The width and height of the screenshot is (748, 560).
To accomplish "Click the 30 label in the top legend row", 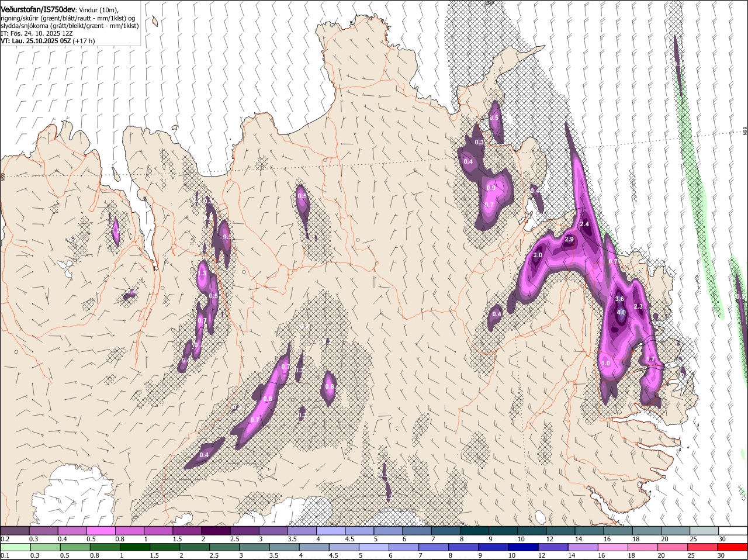I will 722,539.
